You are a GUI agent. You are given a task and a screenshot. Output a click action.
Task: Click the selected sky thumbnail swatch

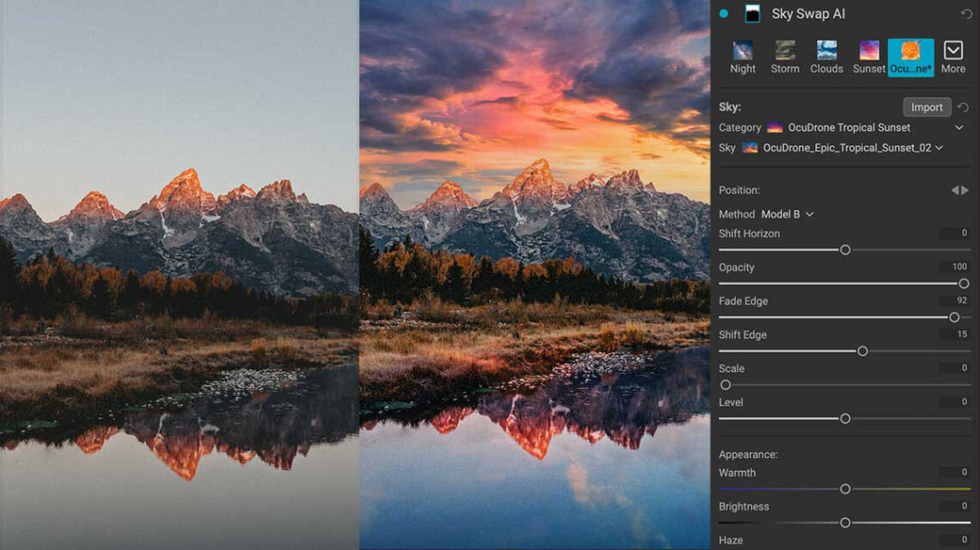(750, 148)
